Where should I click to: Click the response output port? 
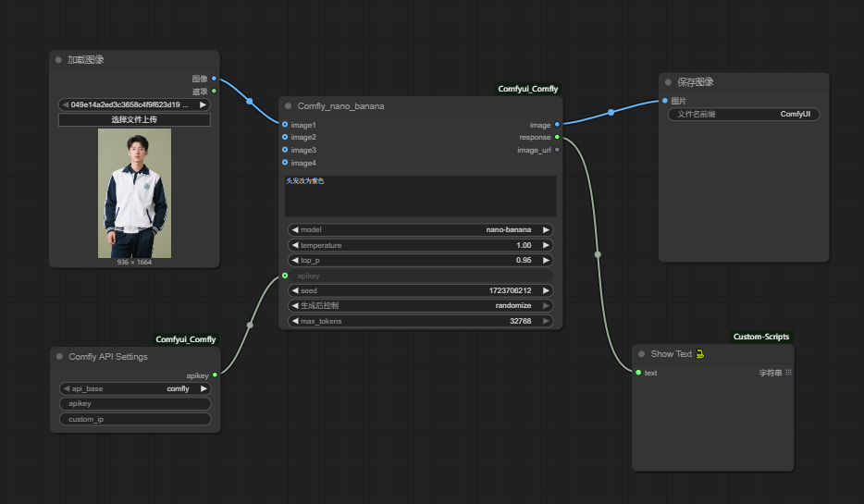[x=557, y=137]
